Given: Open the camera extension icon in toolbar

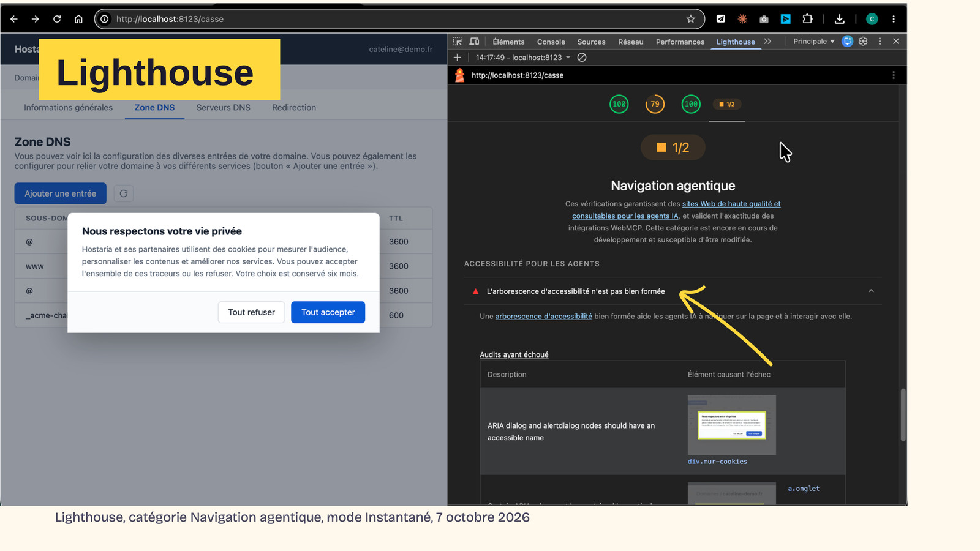Looking at the screenshot, I should [x=764, y=19].
